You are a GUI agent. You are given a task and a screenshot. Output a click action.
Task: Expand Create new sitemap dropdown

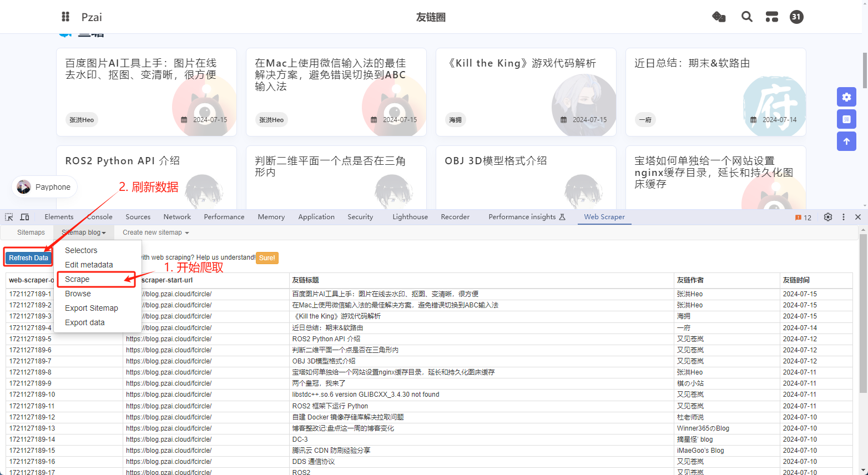[x=156, y=233]
